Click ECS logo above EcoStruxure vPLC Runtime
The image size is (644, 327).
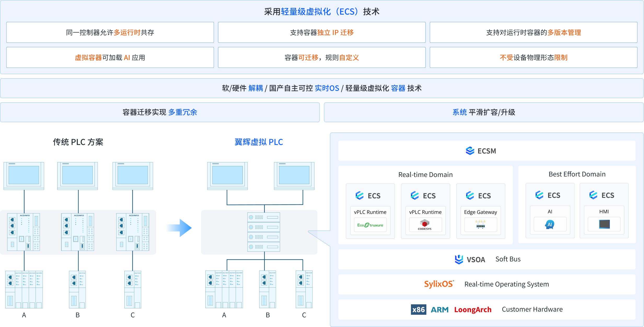click(368, 195)
